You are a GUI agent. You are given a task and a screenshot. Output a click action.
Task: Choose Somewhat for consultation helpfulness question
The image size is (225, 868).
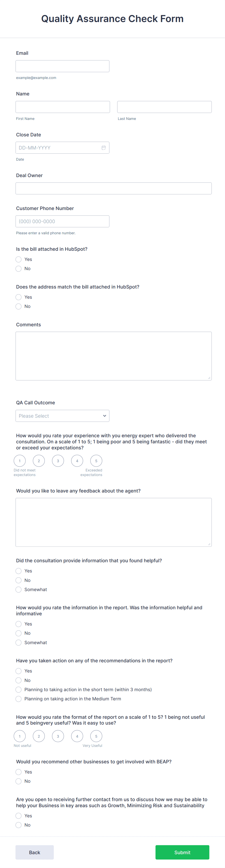coord(18,589)
